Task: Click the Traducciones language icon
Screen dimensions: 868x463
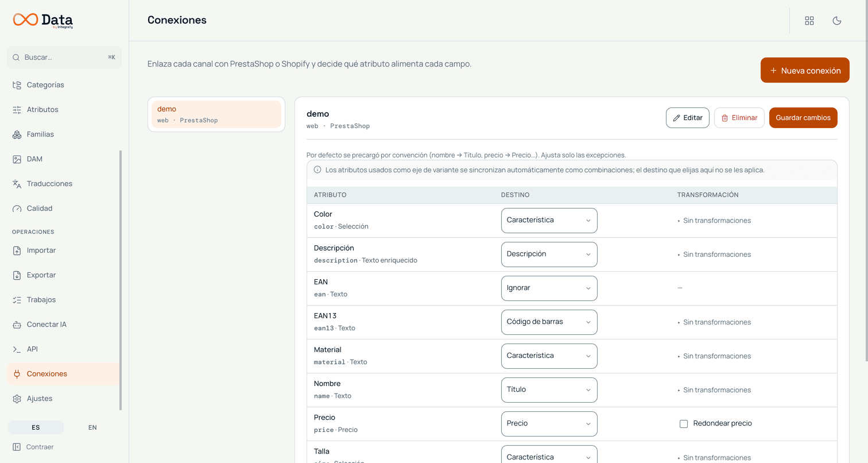Action: (x=17, y=184)
